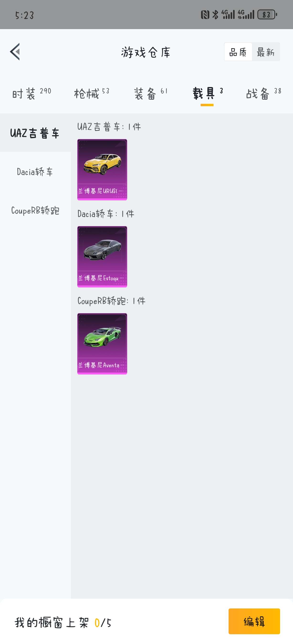Image resolution: width=293 pixels, height=644 pixels.
Task: Switch sorting to 最新
Action: coord(266,52)
